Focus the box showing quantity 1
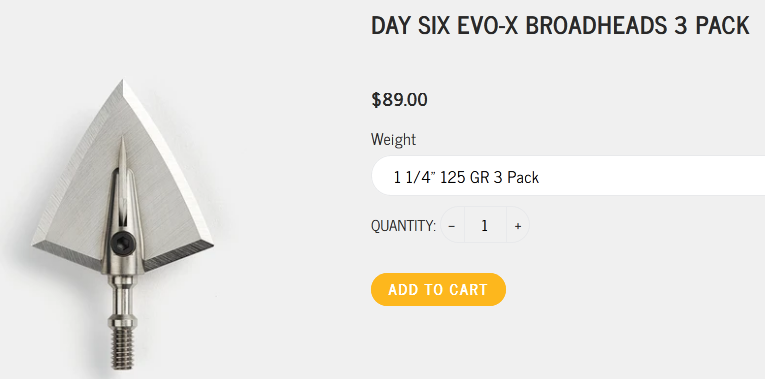The width and height of the screenshot is (765, 379). [x=485, y=225]
